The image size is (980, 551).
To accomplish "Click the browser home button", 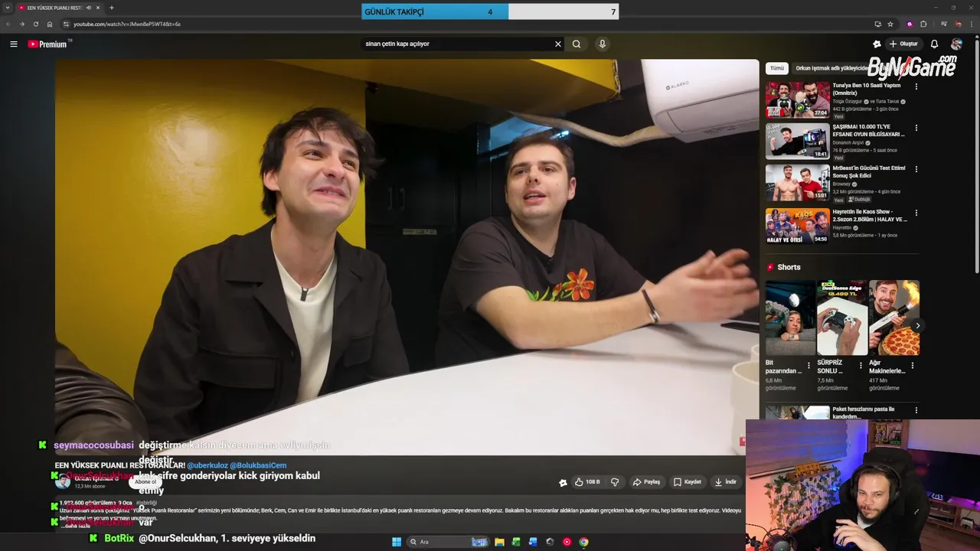I will point(50,24).
